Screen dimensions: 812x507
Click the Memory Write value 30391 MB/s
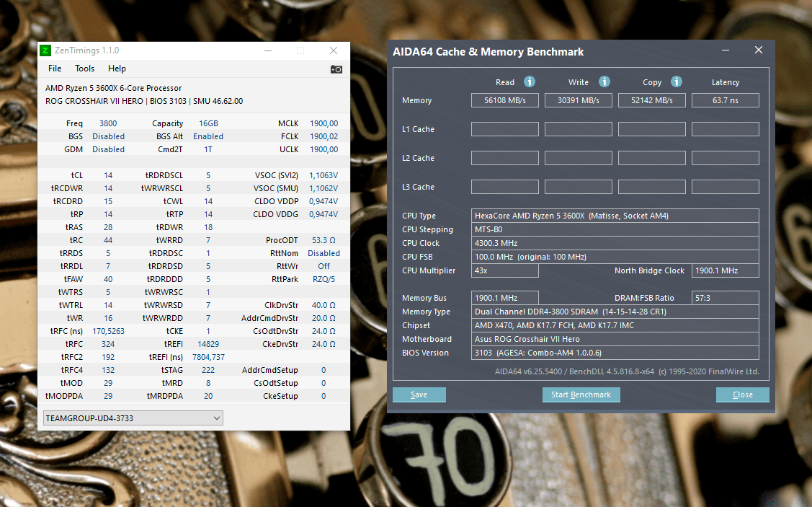click(x=579, y=100)
